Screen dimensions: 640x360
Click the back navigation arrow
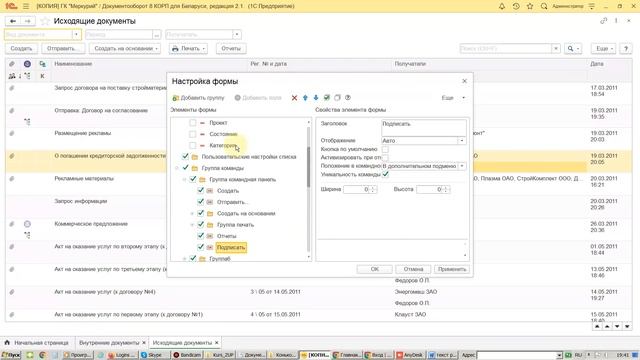(13, 21)
